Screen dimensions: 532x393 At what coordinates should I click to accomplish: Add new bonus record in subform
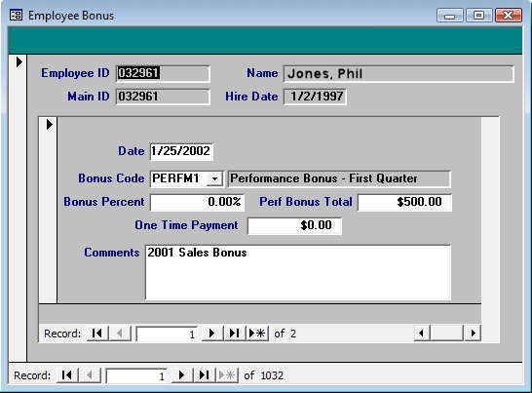257,334
